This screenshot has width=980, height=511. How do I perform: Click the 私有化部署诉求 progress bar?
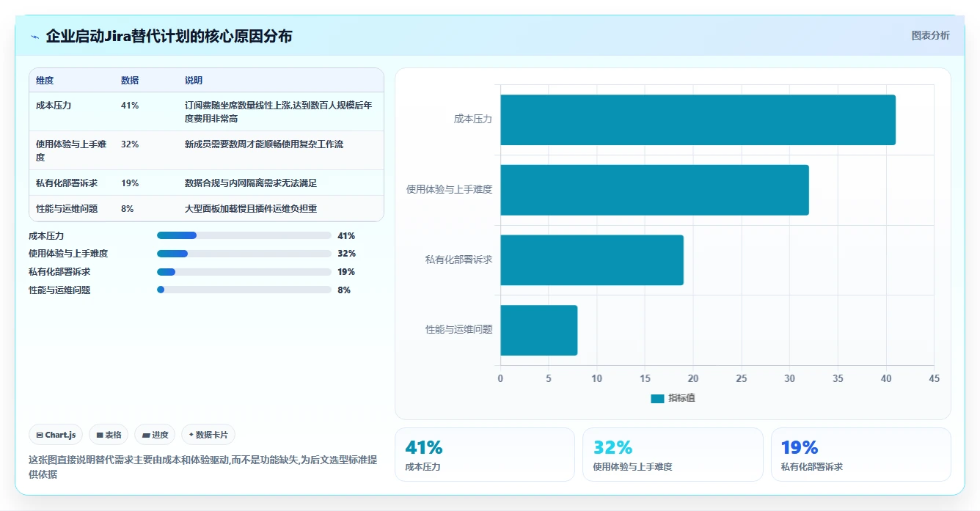click(244, 272)
